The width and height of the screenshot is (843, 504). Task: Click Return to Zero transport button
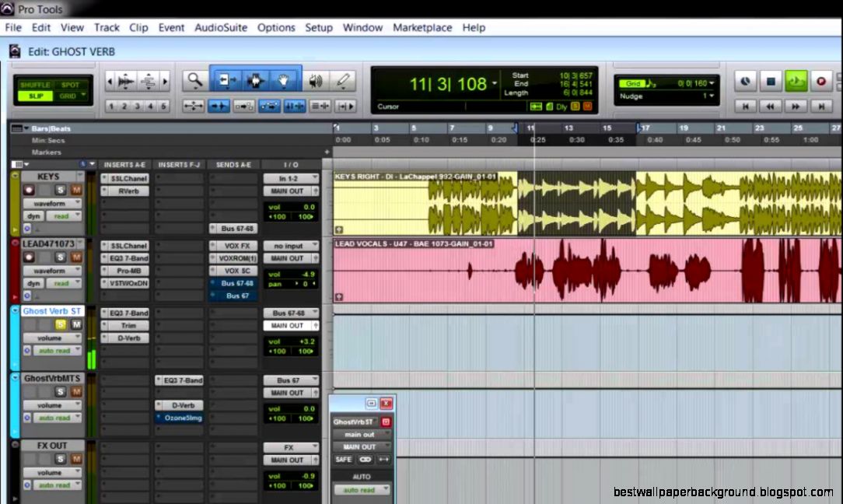click(x=745, y=107)
